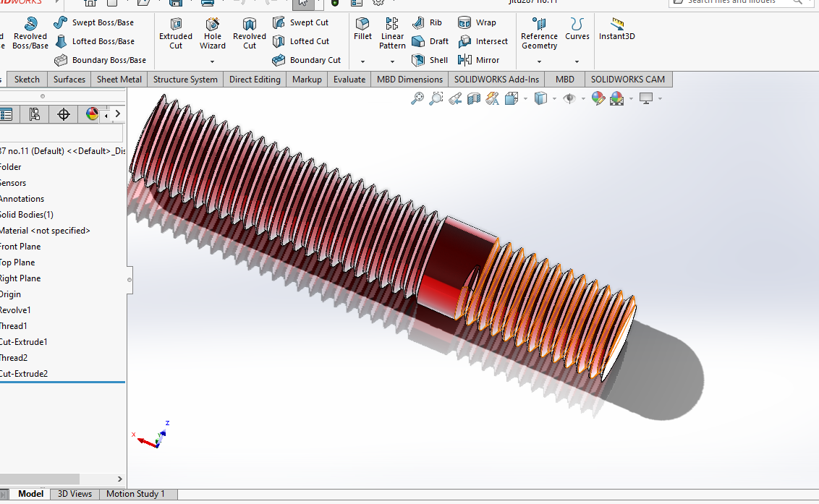Expand Linear Pattern dropdown arrow
The image size is (819, 504).
(392, 61)
